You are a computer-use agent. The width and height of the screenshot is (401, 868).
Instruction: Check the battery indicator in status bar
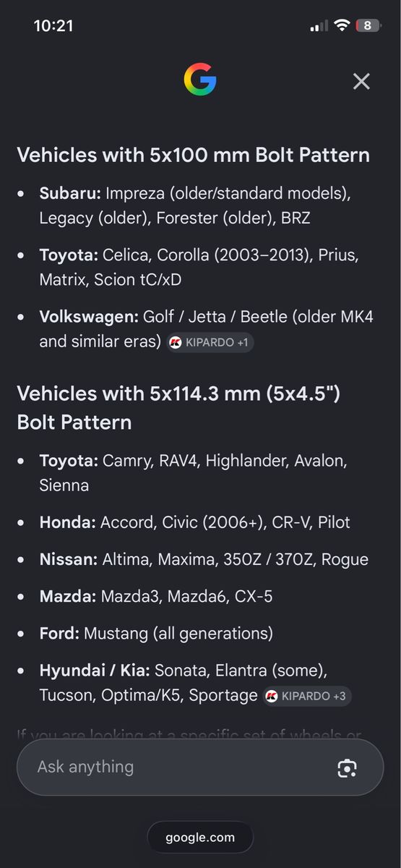click(x=368, y=26)
